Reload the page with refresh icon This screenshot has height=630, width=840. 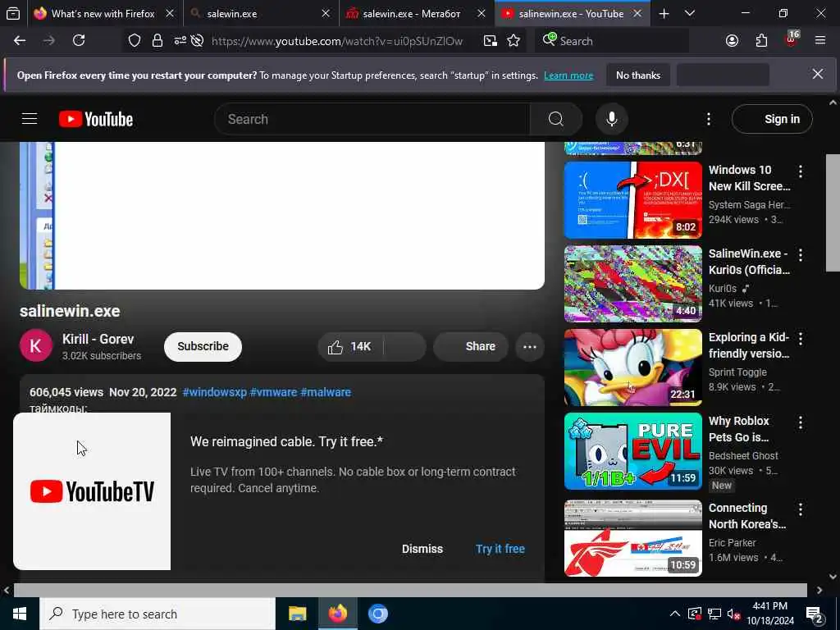pos(79,41)
